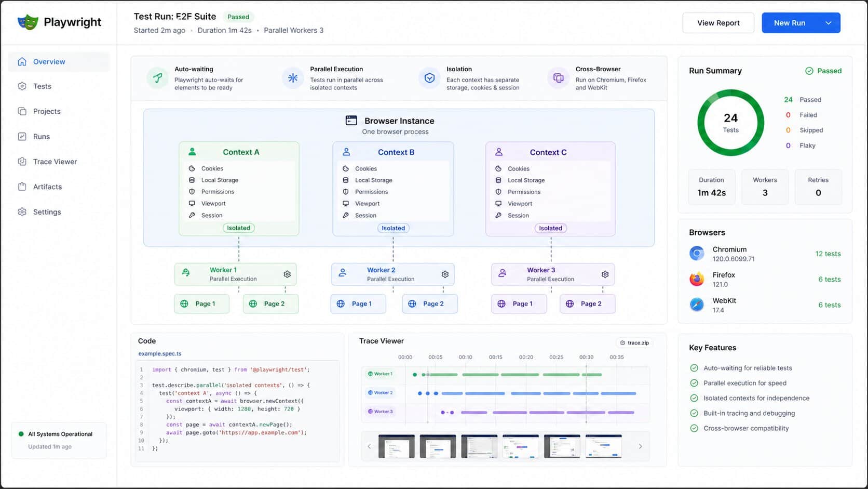
Task: Click the Passed badge beside suite title
Action: (238, 17)
